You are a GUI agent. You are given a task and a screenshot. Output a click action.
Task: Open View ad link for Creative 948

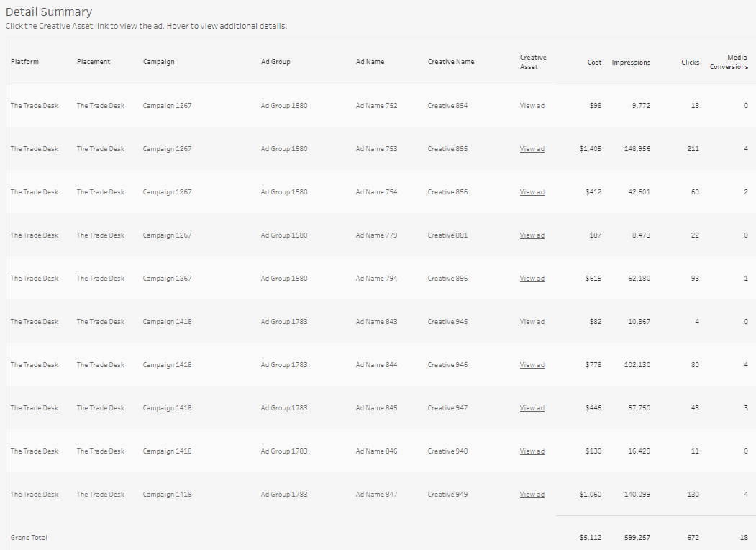[x=532, y=451]
